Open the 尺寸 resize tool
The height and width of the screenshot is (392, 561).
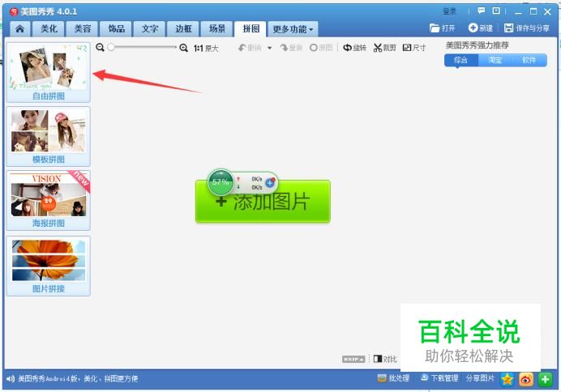coord(414,48)
